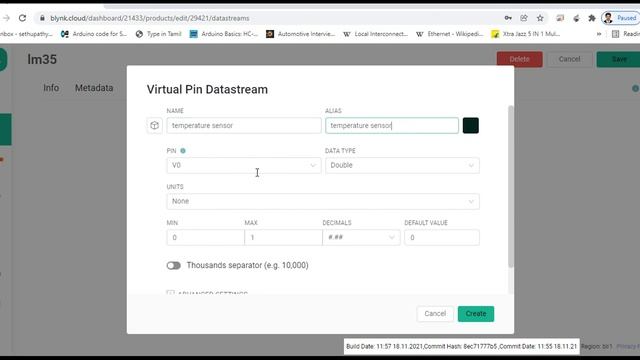Viewport: 640px width, 360px height.
Task: Click the Virtual Pin Datastream heading
Action: 207,89
